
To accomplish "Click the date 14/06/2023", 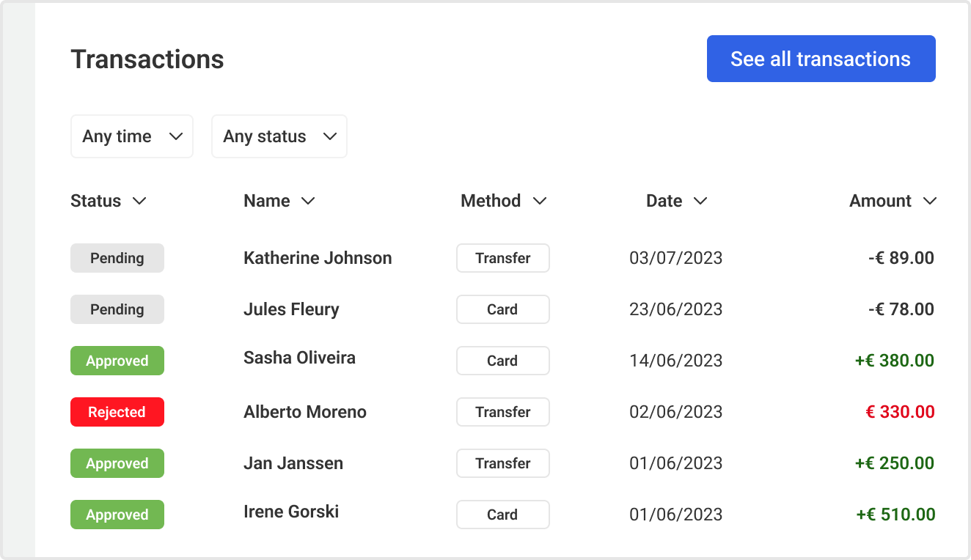I will pyautogui.click(x=675, y=361).
